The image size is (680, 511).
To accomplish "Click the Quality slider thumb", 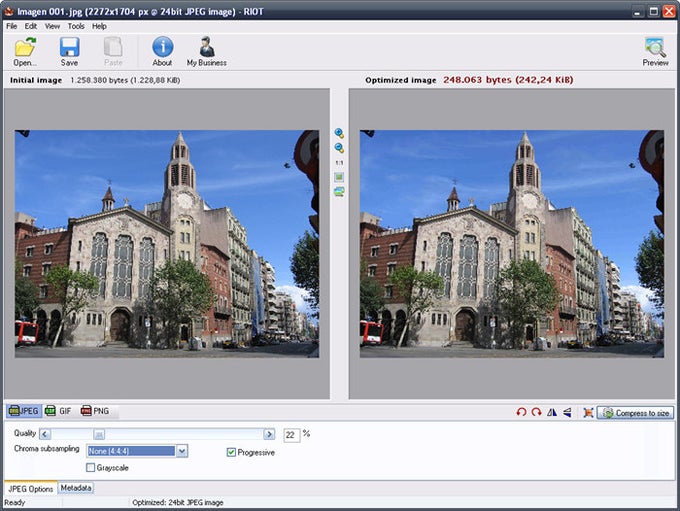I will [99, 434].
